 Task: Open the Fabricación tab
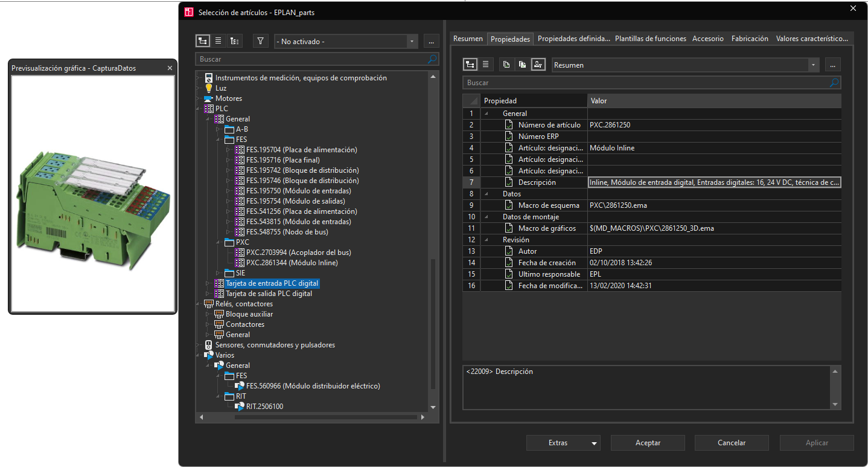750,38
